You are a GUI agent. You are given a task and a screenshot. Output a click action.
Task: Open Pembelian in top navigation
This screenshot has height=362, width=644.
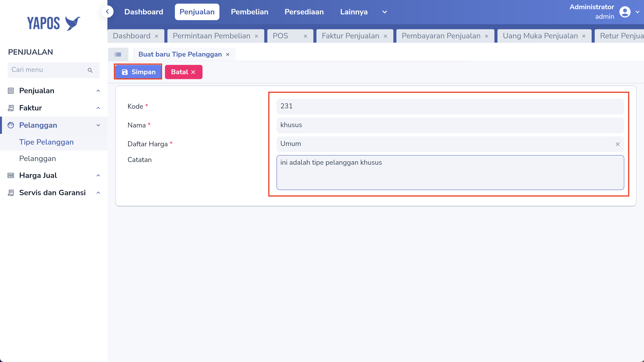pos(250,12)
